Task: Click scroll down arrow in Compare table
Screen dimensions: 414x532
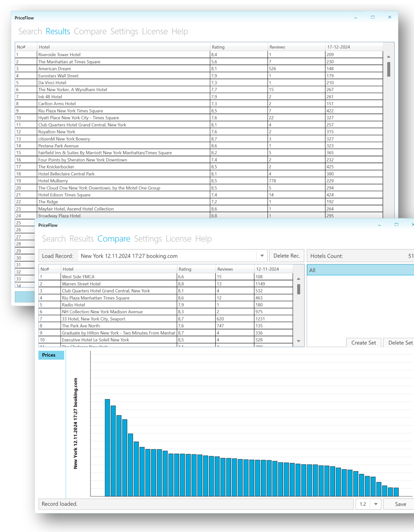Action: tap(298, 341)
